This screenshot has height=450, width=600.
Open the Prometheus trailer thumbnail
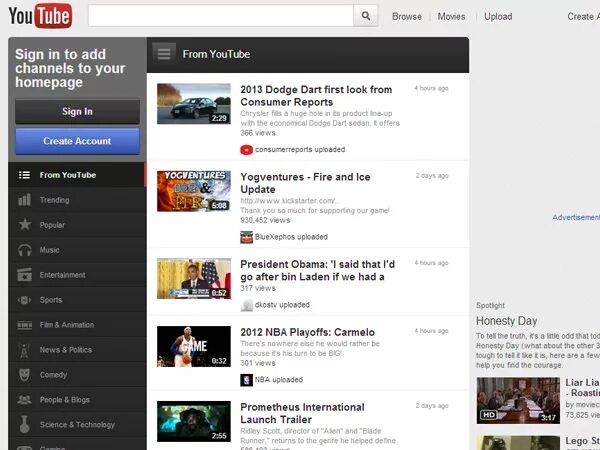click(x=194, y=421)
